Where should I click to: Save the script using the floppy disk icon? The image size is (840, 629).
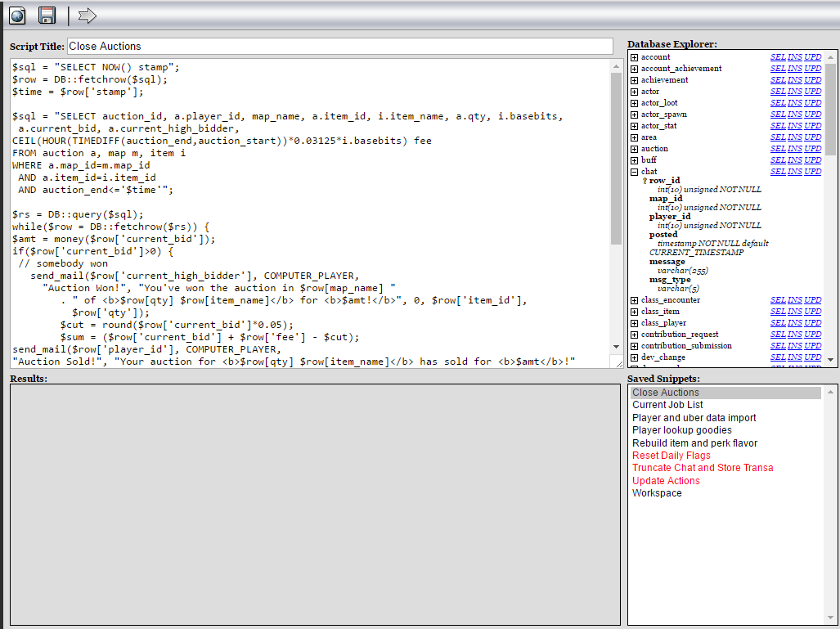tap(46, 15)
